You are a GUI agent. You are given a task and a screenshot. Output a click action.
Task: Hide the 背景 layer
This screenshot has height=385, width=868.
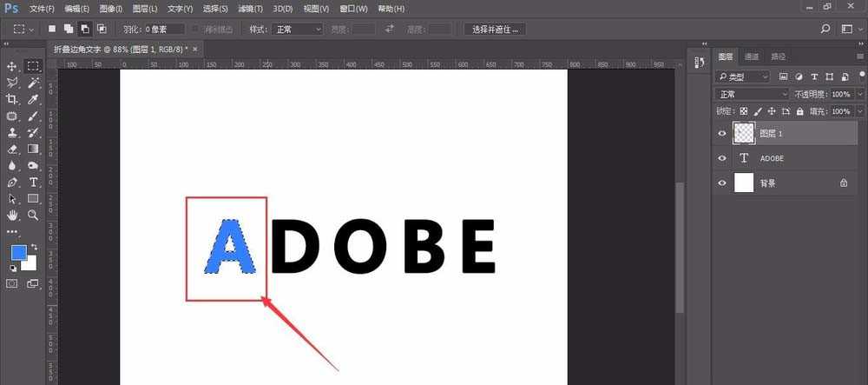click(722, 183)
